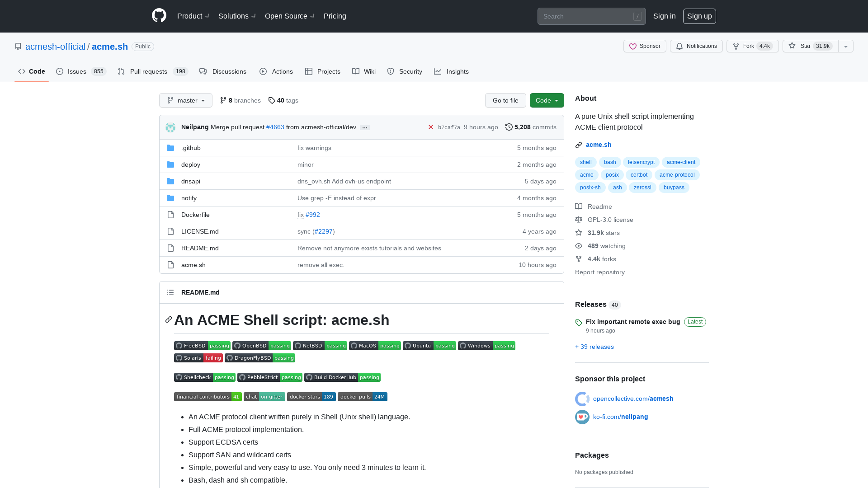Click the Solaris failing badge
The height and width of the screenshot is (488, 868).
(198, 358)
